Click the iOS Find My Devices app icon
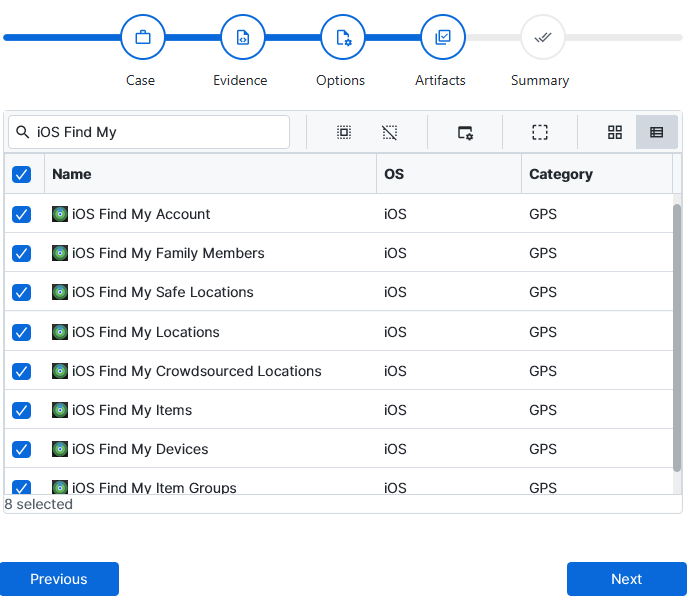 [60, 449]
